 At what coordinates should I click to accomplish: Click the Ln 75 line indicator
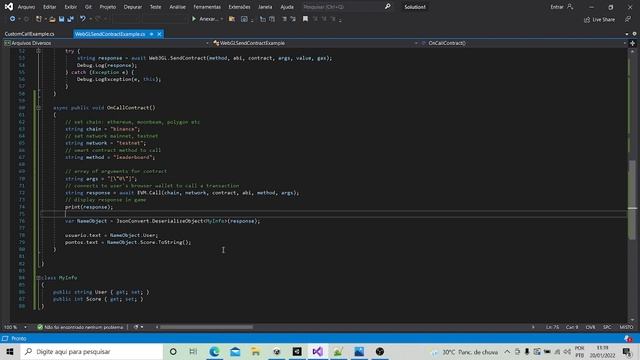(x=552, y=327)
